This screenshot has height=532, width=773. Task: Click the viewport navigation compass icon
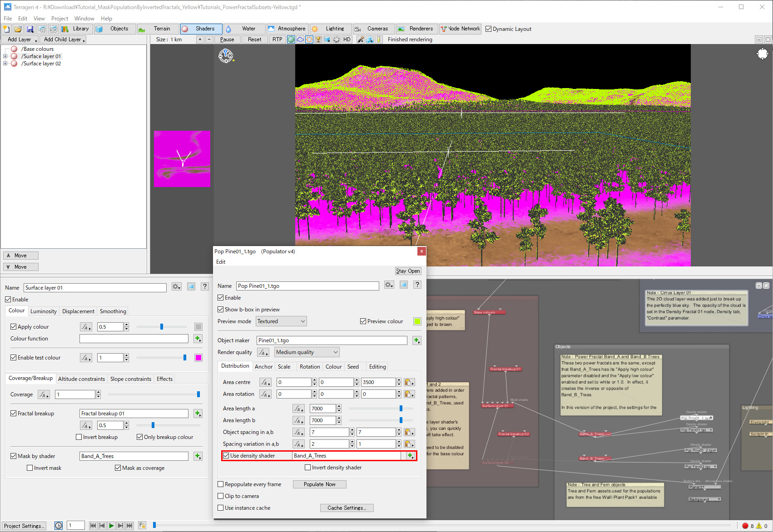[226, 56]
